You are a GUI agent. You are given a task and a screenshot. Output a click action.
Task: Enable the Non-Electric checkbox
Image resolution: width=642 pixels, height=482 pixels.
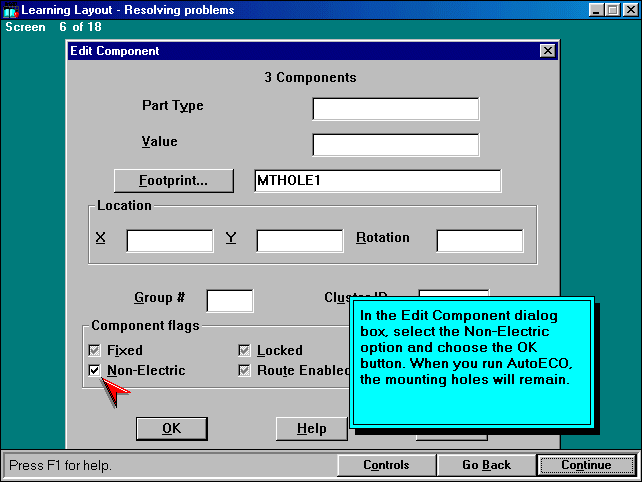pos(95,371)
